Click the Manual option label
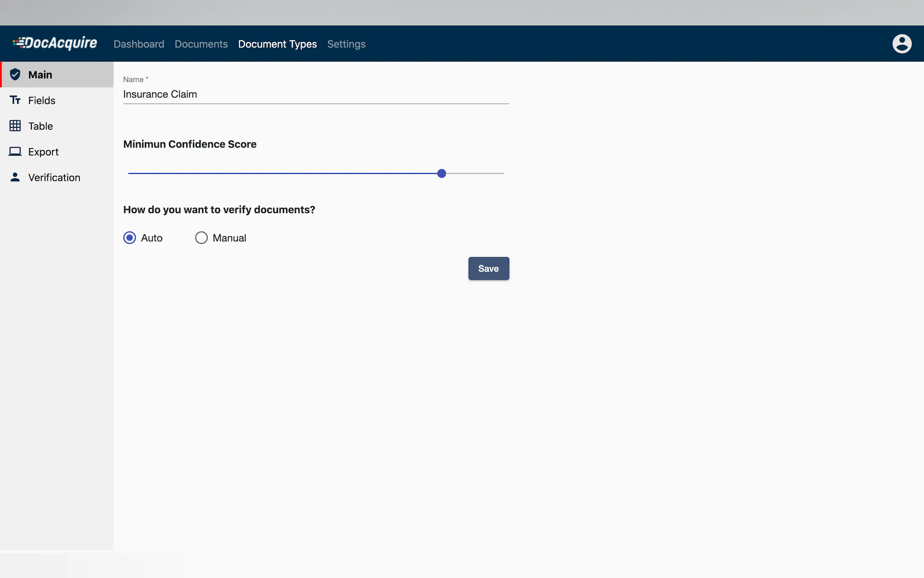Viewport: 924px width, 578px height. point(229,238)
